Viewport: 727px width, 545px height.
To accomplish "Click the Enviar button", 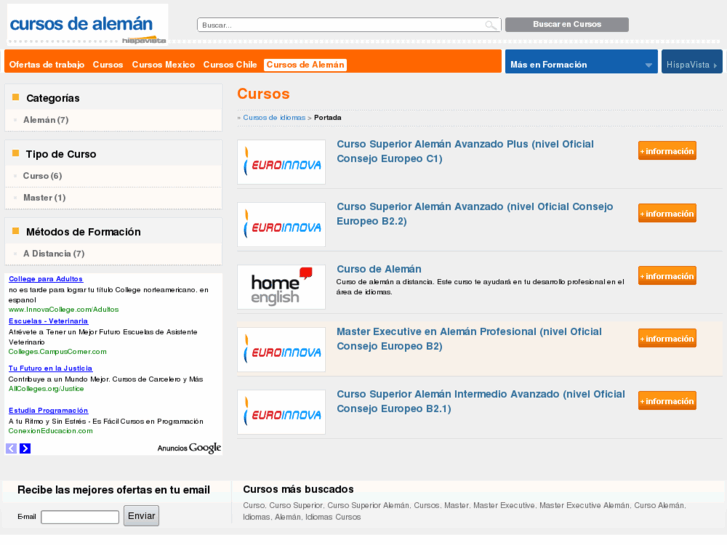I will coord(141,516).
